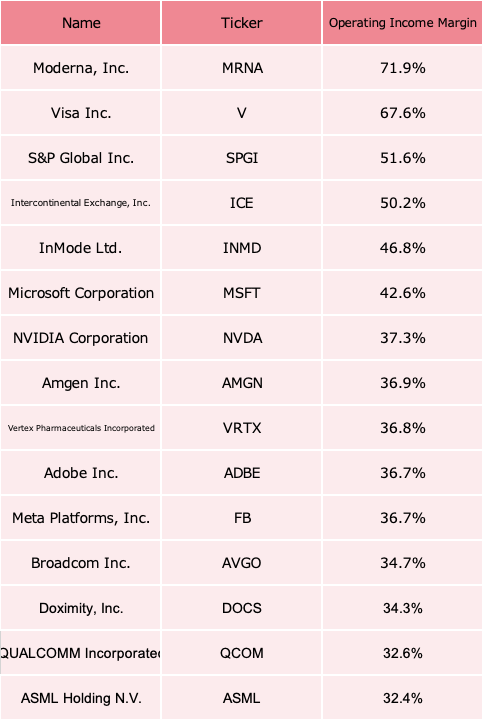
Task: Select the ASML Holding N.V. cell
Action: pyautogui.click(x=81, y=698)
